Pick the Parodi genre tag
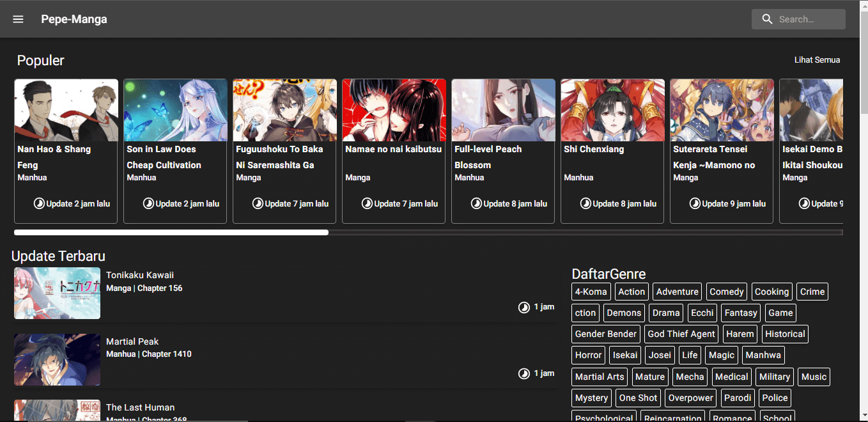Image resolution: width=868 pixels, height=422 pixels. (737, 398)
